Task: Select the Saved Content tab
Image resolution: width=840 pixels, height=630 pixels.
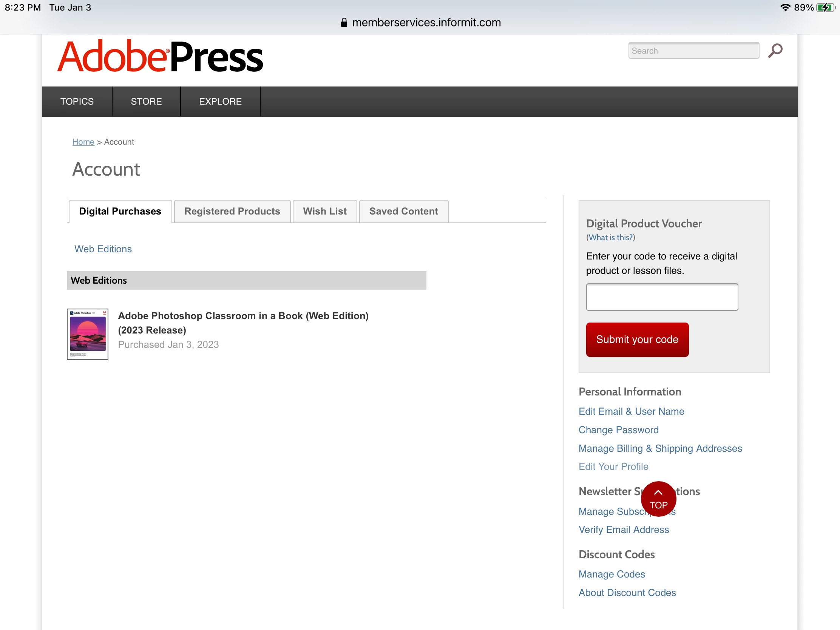Action: coord(403,211)
